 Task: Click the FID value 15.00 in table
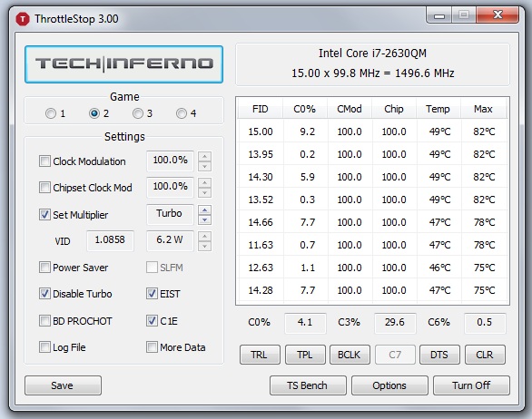pos(261,132)
